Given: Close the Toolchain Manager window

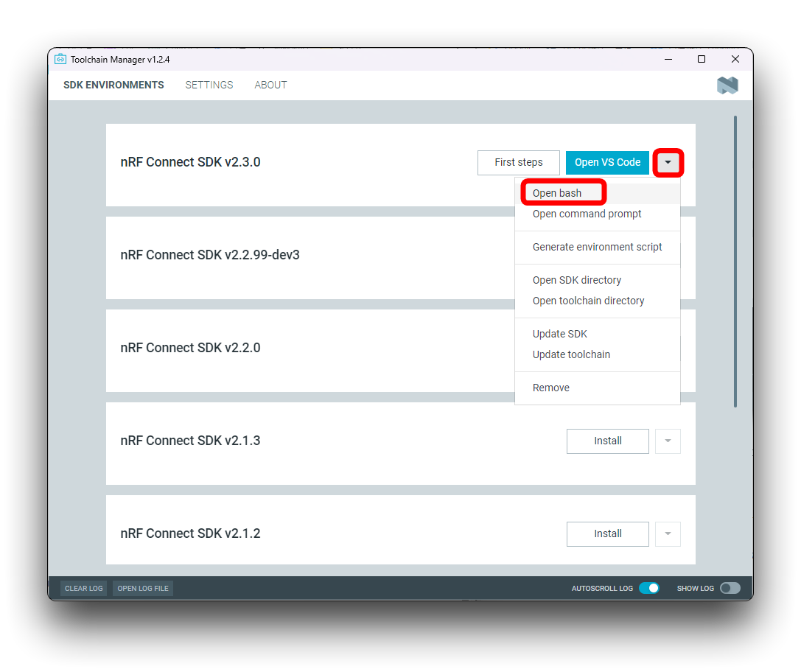Looking at the screenshot, I should pos(735,59).
